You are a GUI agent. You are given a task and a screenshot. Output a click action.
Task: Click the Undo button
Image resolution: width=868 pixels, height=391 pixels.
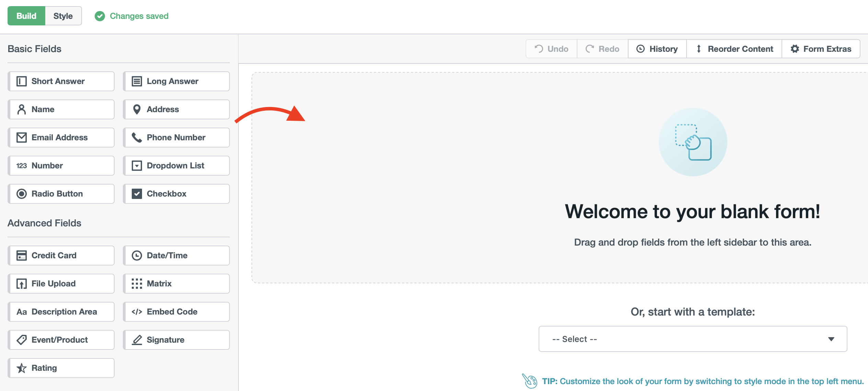[x=551, y=49]
